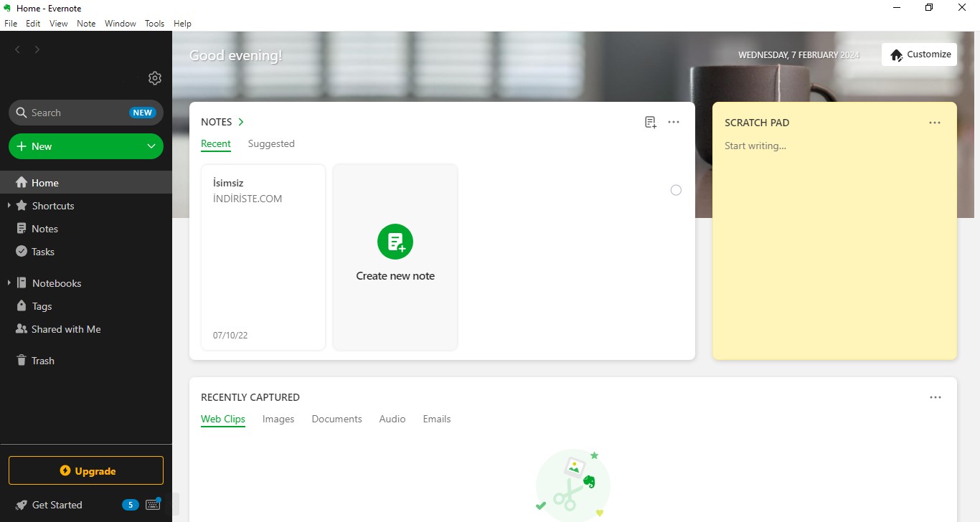Open Recently Captured three-dot menu
The height and width of the screenshot is (522, 980).
[936, 397]
